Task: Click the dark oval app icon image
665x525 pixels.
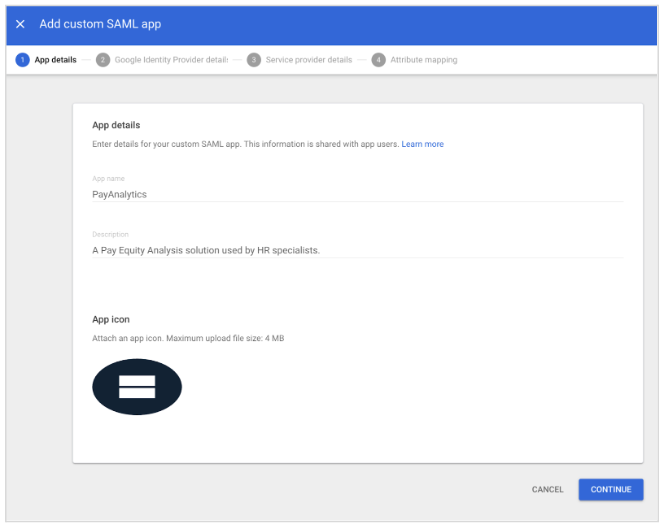Action: pos(137,387)
